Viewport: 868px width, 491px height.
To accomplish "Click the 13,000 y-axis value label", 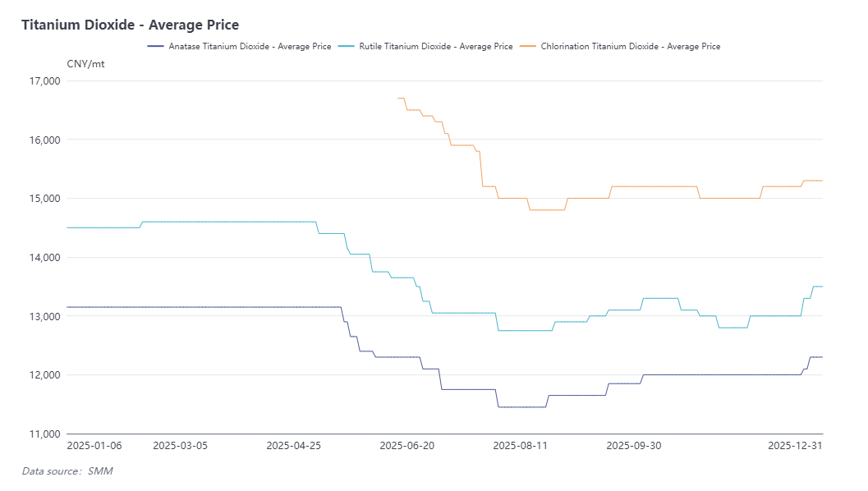I will tap(45, 316).
